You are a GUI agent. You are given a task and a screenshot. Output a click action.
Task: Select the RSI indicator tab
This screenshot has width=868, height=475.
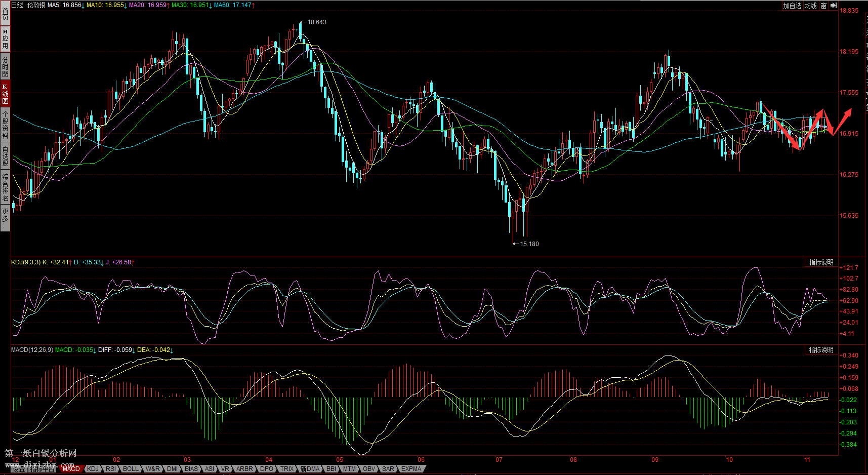tap(111, 469)
